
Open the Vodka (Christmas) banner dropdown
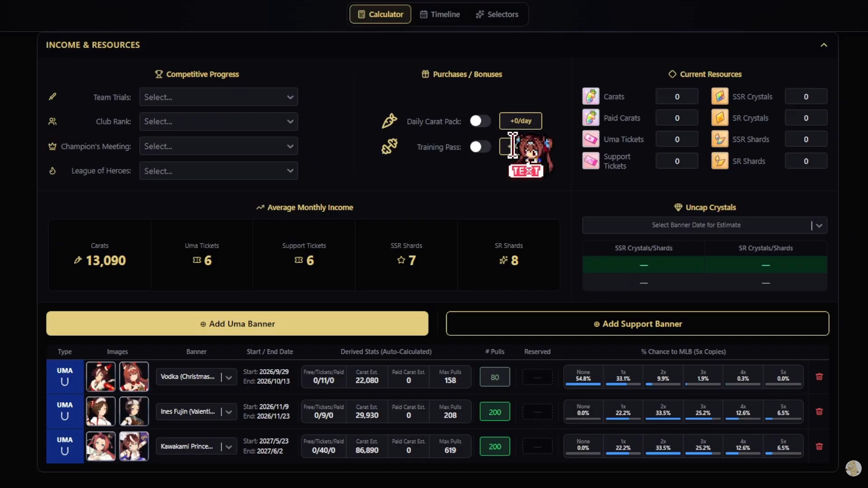[196, 377]
